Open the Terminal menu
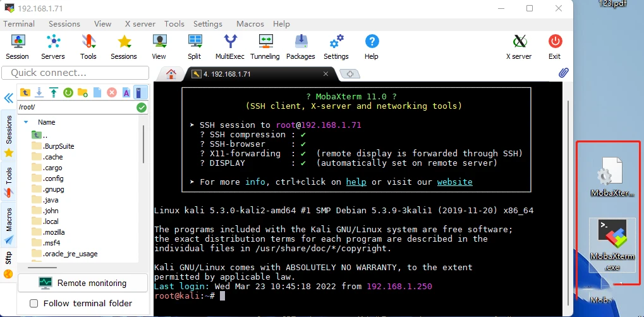The height and width of the screenshot is (317, 644). click(x=19, y=24)
